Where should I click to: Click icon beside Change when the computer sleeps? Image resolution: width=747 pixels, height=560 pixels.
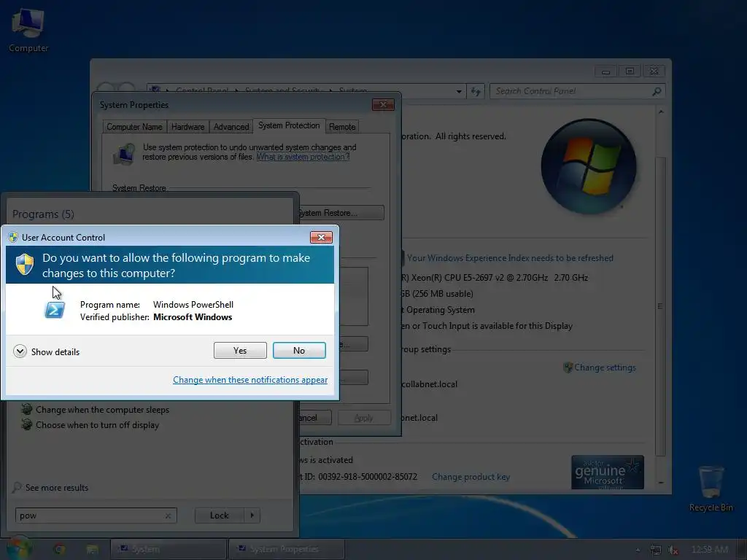(27, 409)
